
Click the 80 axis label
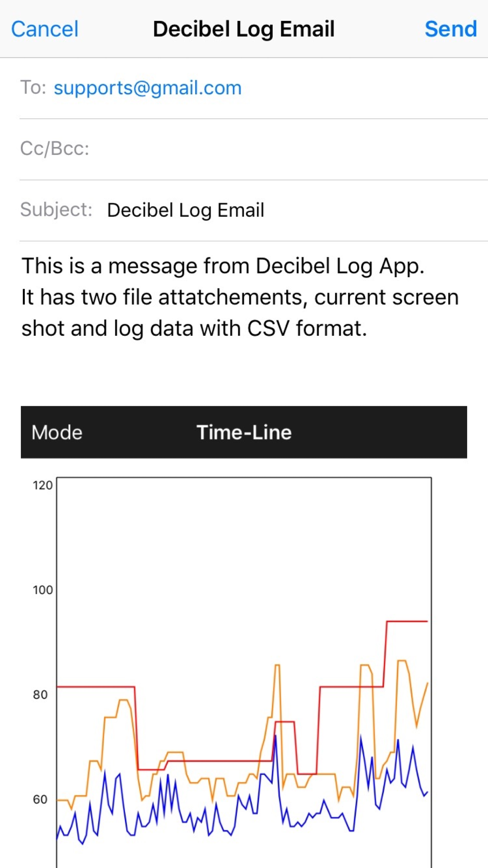click(x=40, y=695)
